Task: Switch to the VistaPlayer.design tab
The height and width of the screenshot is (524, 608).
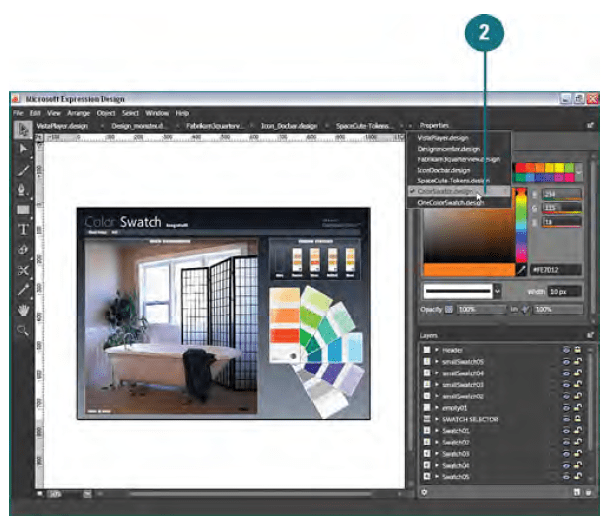Action: (62, 126)
